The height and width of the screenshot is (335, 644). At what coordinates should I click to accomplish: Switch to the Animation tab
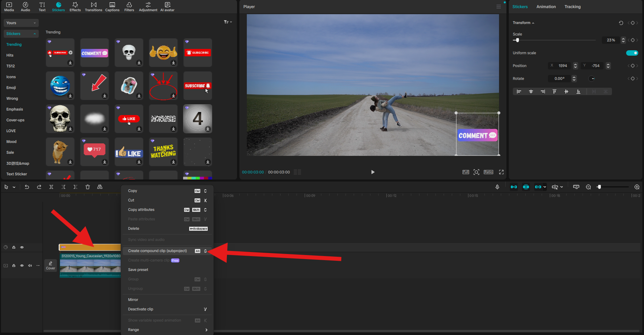546,7
